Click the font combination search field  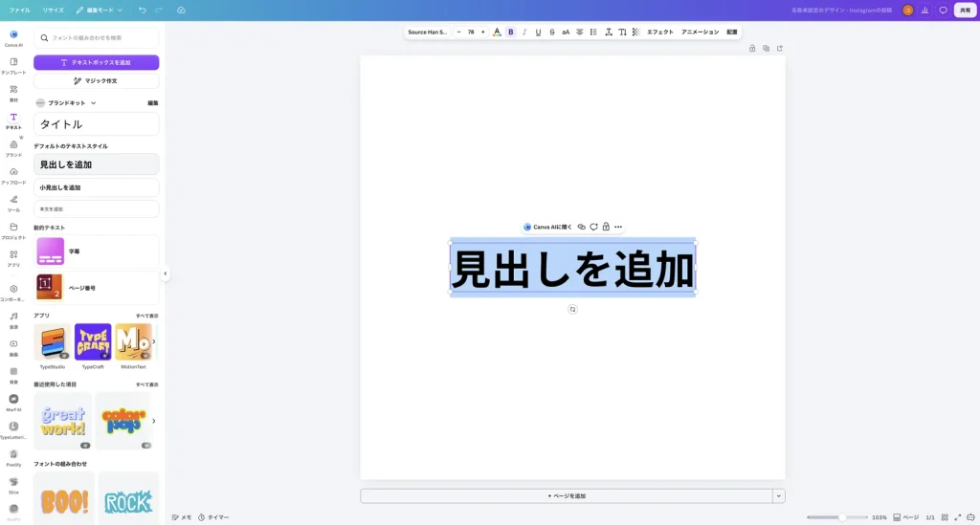click(x=97, y=38)
